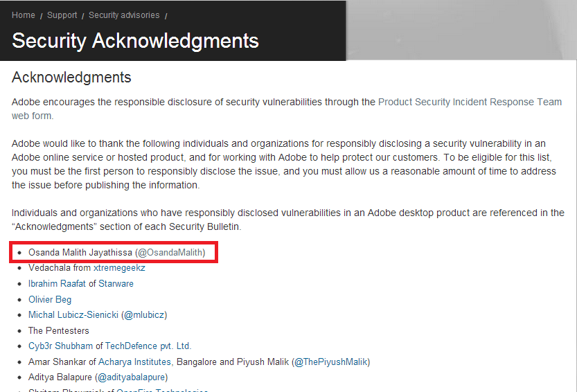The width and height of the screenshot is (577, 392).
Task: Go to the Home breadcrumb
Action: tap(24, 15)
